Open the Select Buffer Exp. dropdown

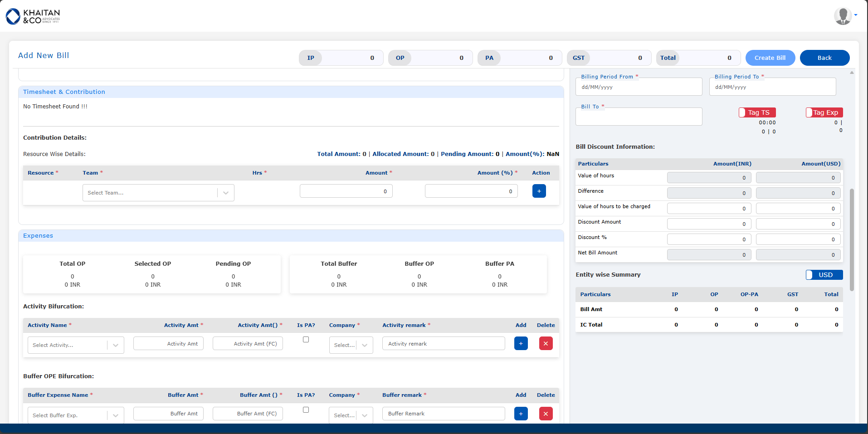pos(75,415)
